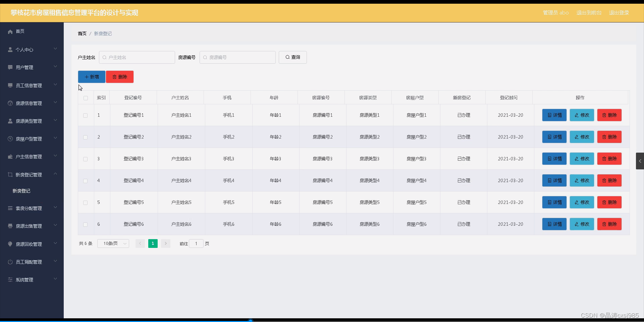Check the row for 登记编号6
This screenshot has width=644, height=322.
(86, 224)
